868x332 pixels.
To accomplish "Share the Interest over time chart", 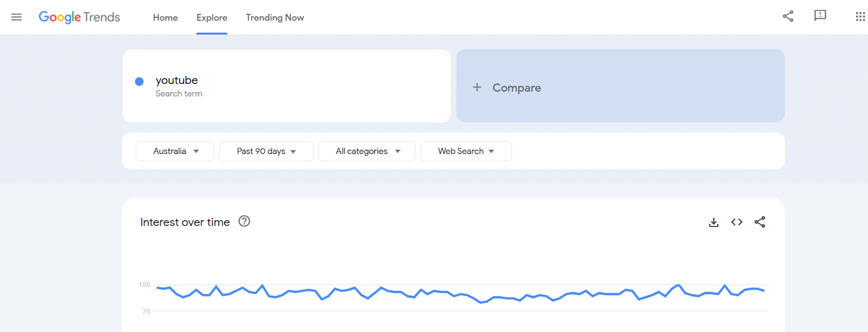I will click(760, 222).
